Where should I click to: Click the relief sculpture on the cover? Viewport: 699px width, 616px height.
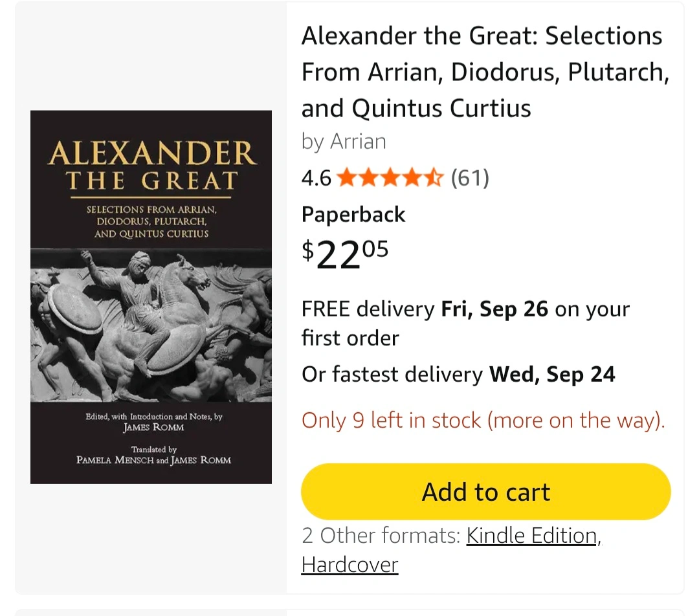pyautogui.click(x=151, y=327)
